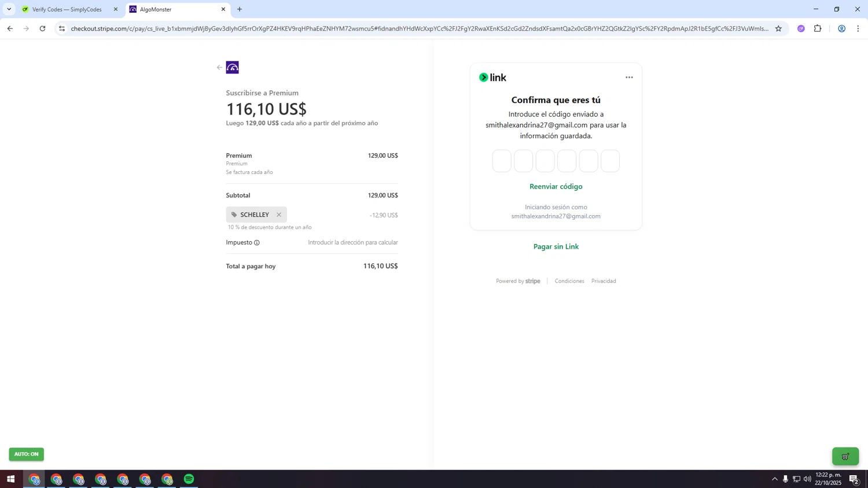Click the AlgoMonster merchant logo
The height and width of the screenshot is (488, 868).
(x=232, y=68)
